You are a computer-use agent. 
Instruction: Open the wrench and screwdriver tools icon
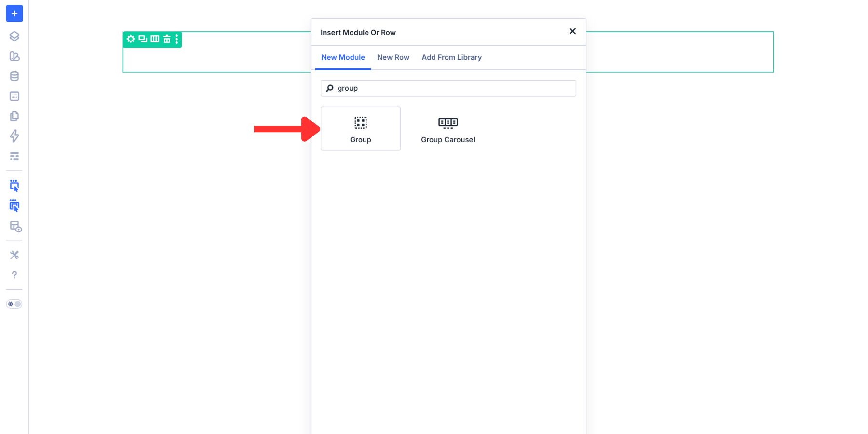point(14,255)
